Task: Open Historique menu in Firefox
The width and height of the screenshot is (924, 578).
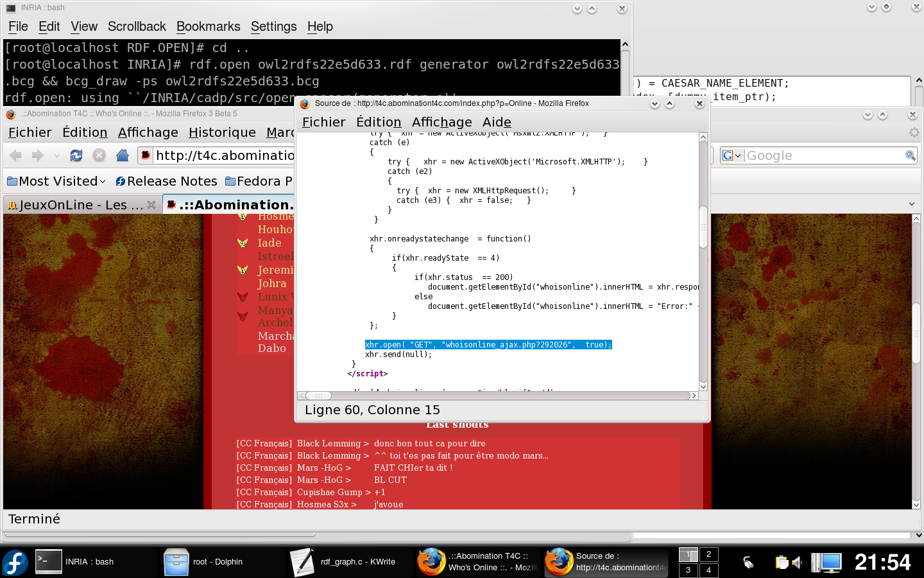Action: pos(222,132)
